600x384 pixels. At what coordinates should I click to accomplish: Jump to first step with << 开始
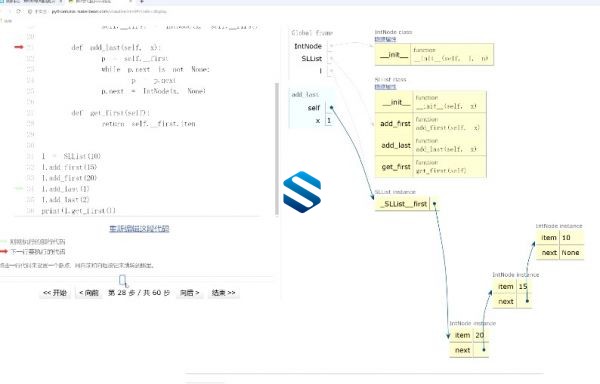pyautogui.click(x=55, y=293)
